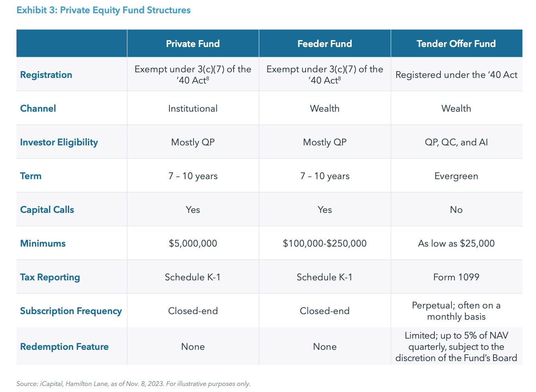Click the $5,000,000 minimum cell
Image resolution: width=536 pixels, height=392 pixels.
[x=193, y=243]
